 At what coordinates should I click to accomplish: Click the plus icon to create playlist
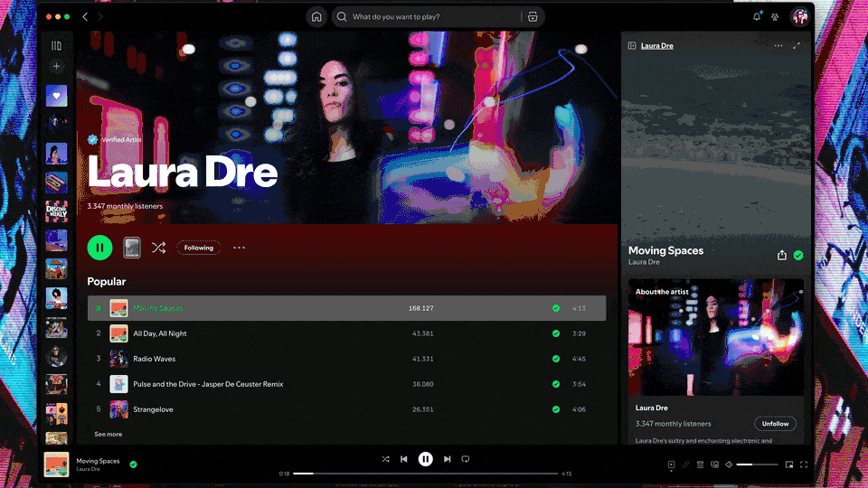tap(56, 67)
